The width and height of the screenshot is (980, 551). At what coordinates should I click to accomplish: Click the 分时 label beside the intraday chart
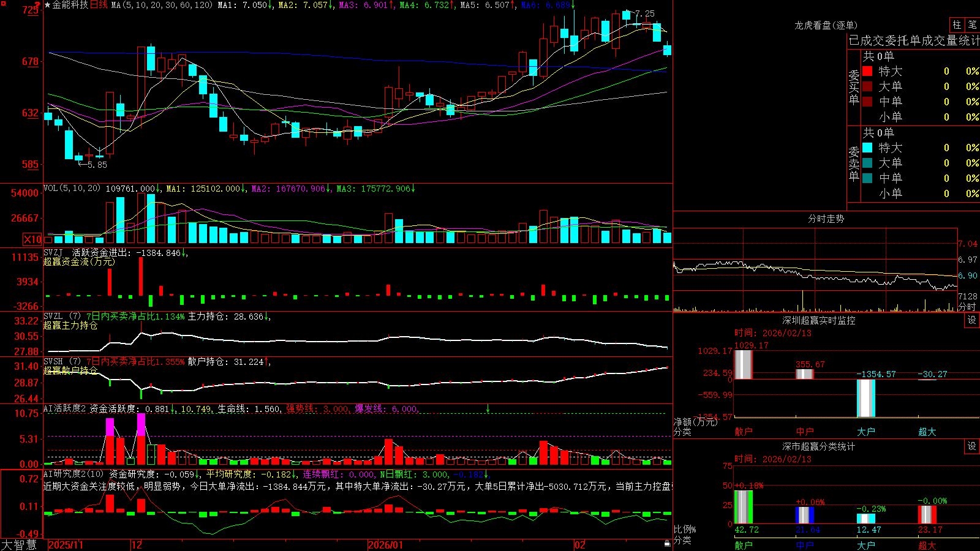click(x=967, y=307)
